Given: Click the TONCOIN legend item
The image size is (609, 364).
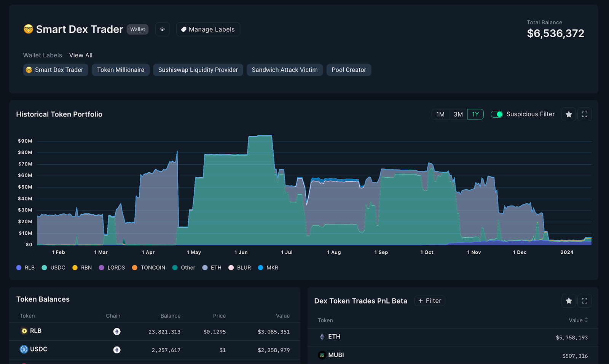Looking at the screenshot, I should (x=148, y=267).
